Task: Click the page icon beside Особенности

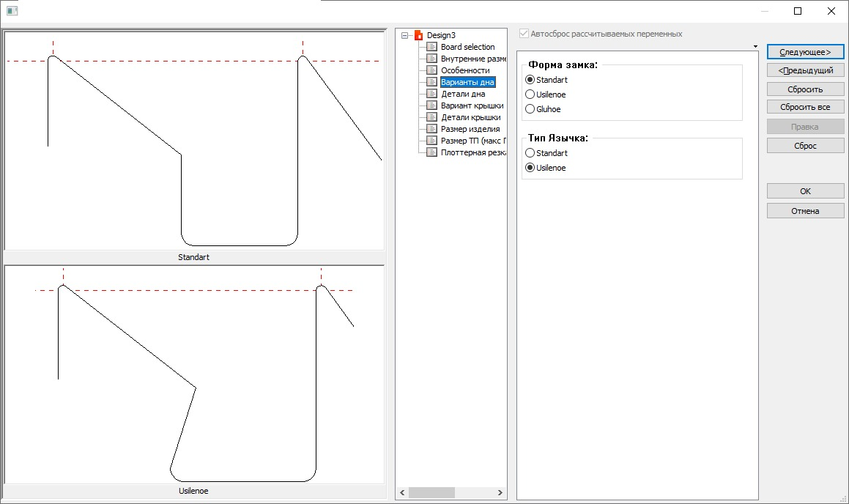Action: 431,70
